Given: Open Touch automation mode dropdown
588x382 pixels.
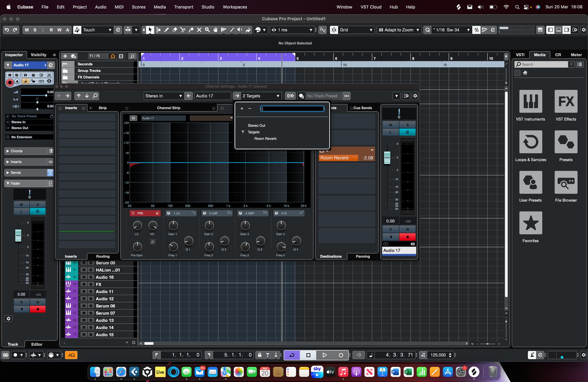Looking at the screenshot, I should (97, 30).
